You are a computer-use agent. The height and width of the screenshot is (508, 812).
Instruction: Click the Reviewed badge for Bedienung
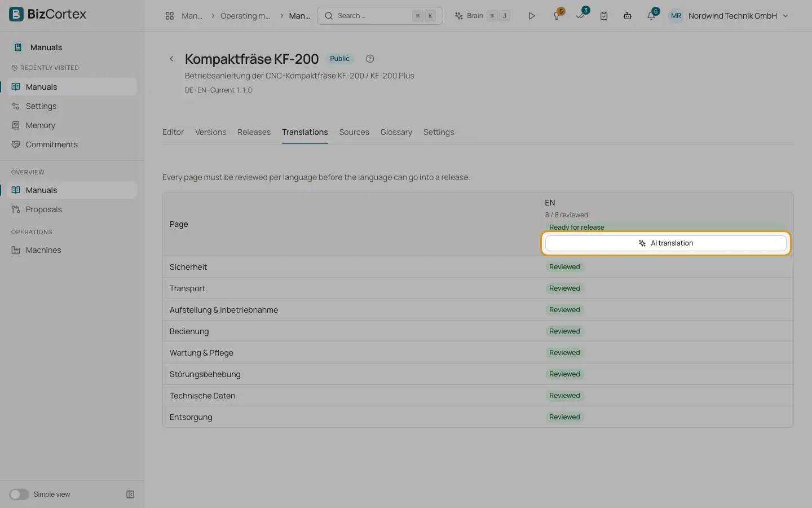[x=564, y=331]
